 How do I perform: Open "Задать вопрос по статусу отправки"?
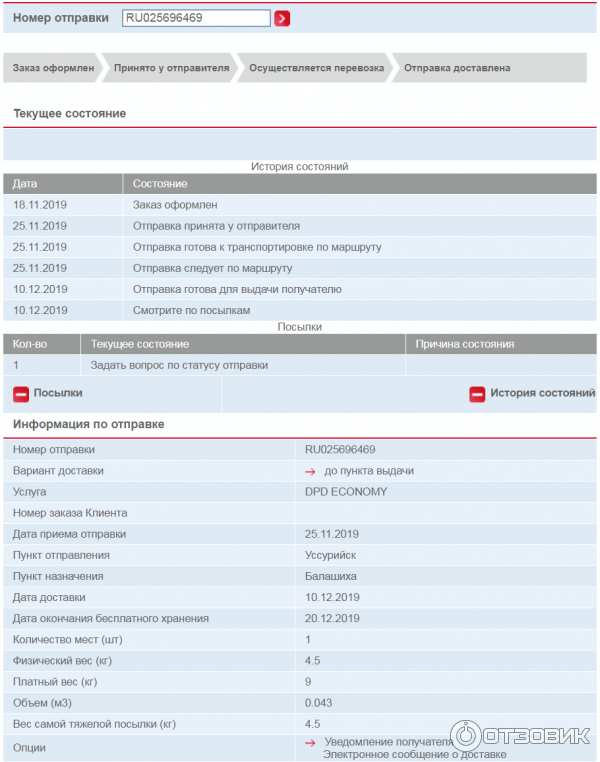coord(179,365)
